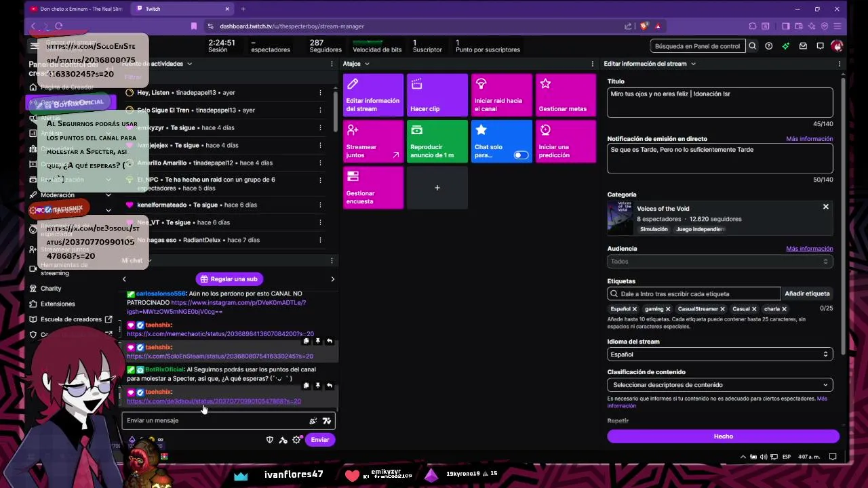Click Reproducir anuncio de 1 m tile

tap(437, 141)
